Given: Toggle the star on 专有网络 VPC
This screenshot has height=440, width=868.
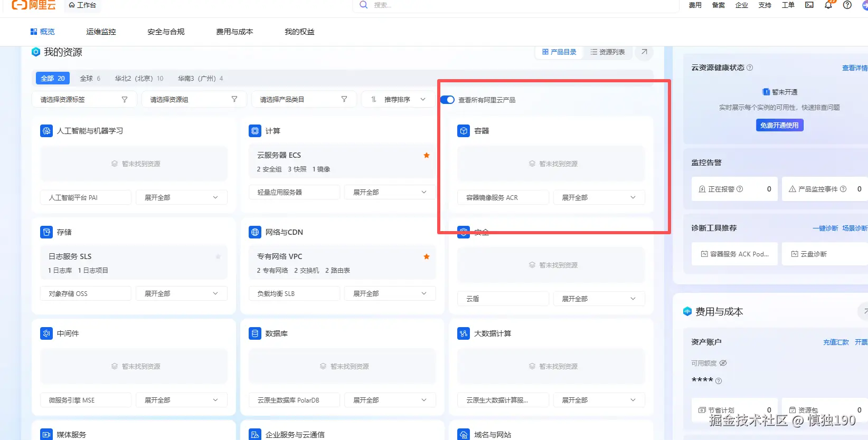Looking at the screenshot, I should tap(427, 256).
